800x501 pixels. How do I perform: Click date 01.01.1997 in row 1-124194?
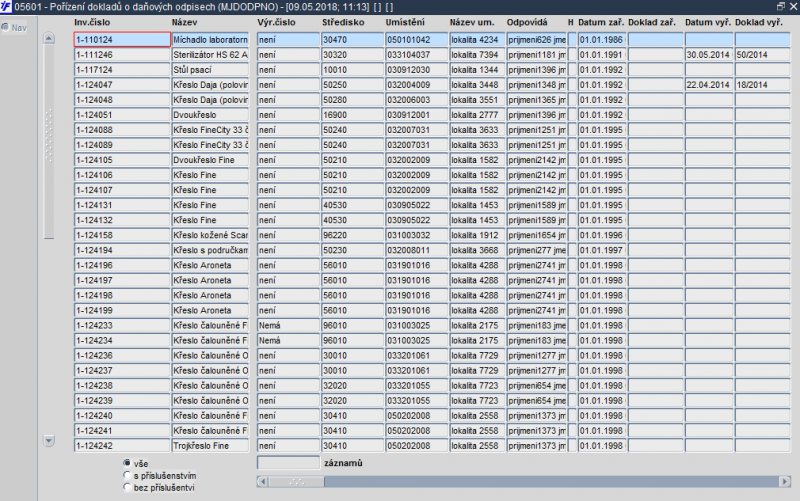602,250
